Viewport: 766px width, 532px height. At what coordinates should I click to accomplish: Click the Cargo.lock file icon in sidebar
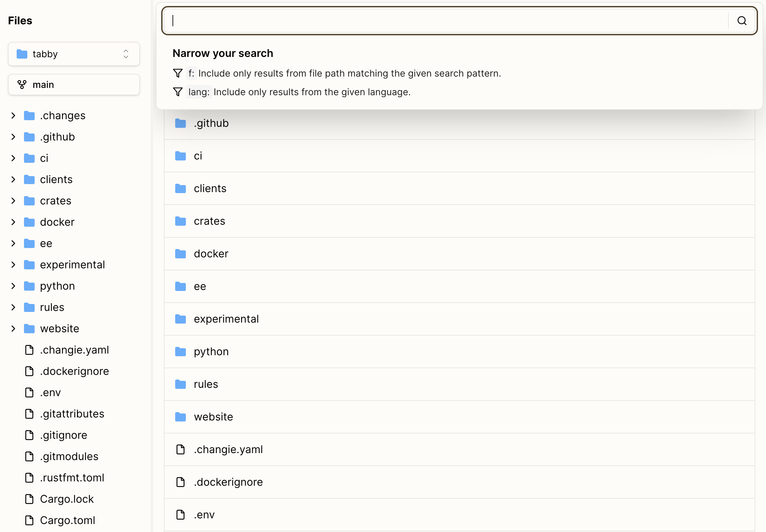[x=29, y=499]
